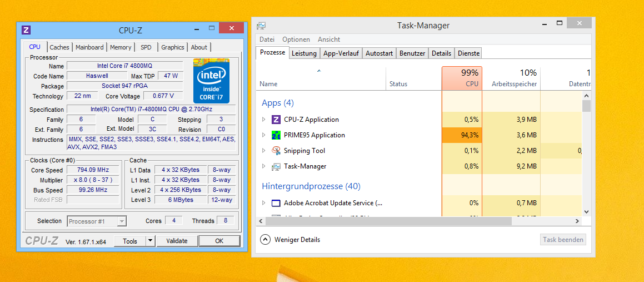Click the Weniger Details circle arrow icon
The width and height of the screenshot is (644, 282).
265,240
